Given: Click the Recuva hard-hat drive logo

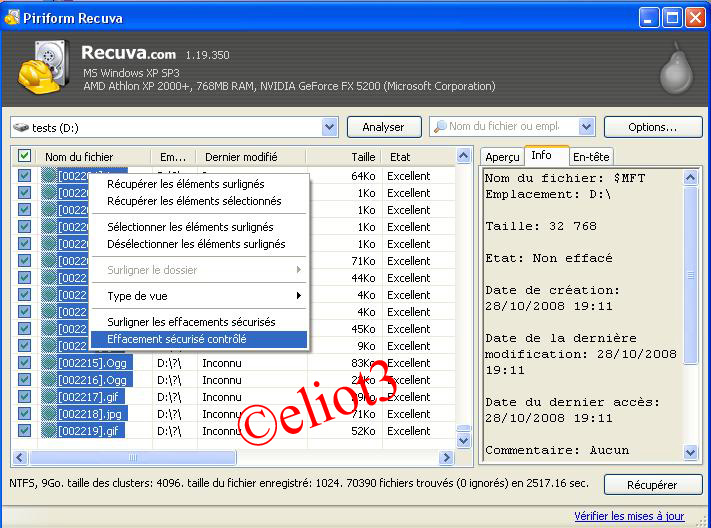Looking at the screenshot, I should (44, 67).
